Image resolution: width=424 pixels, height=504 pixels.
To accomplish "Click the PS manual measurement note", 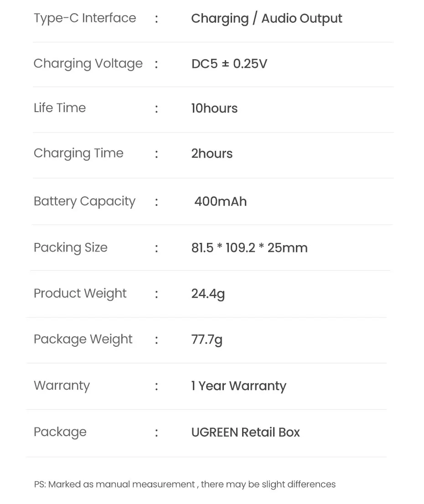I will tap(185, 484).
